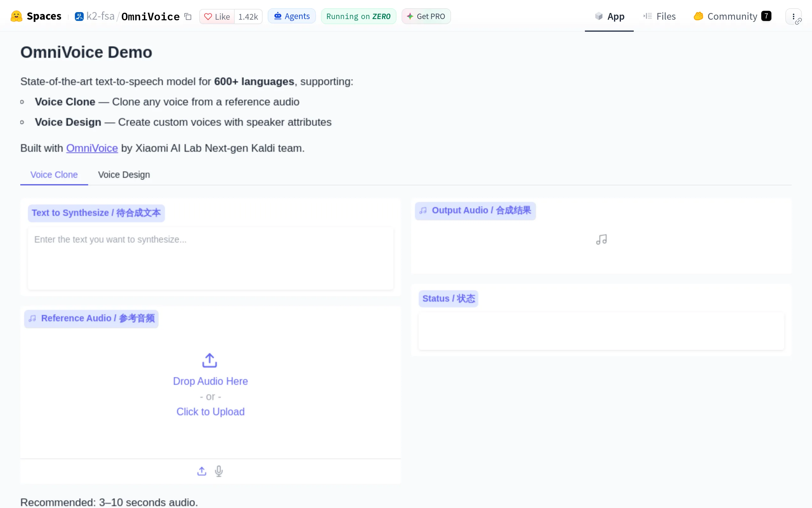Screen dimensions: 812x508
Task: Open the three-dot more options menu
Action: tap(793, 17)
